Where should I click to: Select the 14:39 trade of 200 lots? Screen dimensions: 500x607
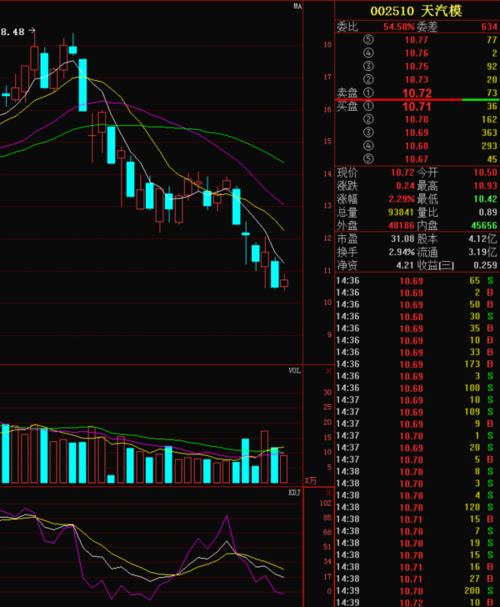point(416,591)
